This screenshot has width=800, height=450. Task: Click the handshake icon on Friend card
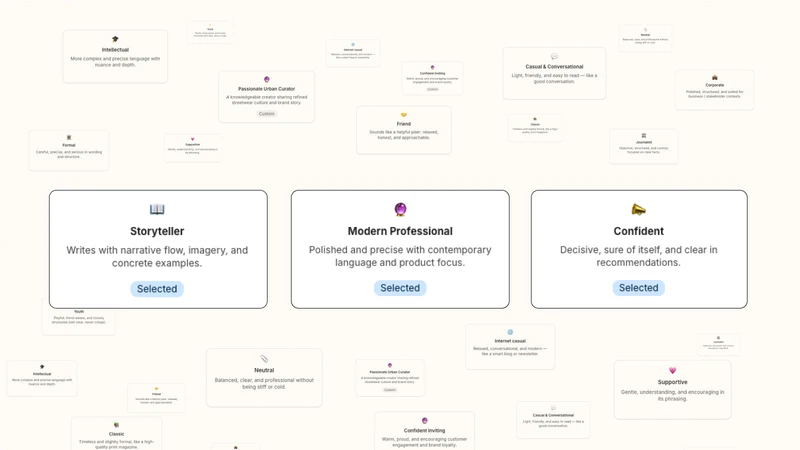tap(404, 115)
